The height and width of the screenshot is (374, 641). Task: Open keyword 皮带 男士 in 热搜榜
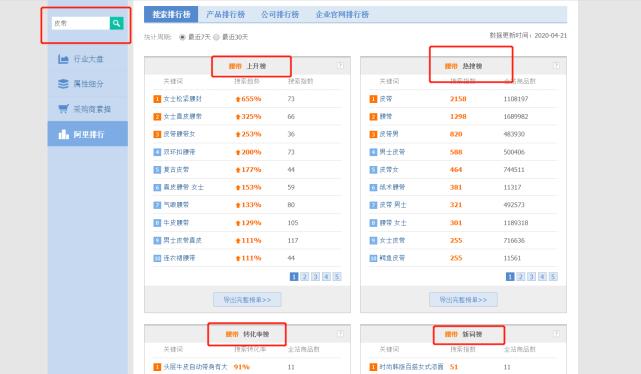point(393,205)
